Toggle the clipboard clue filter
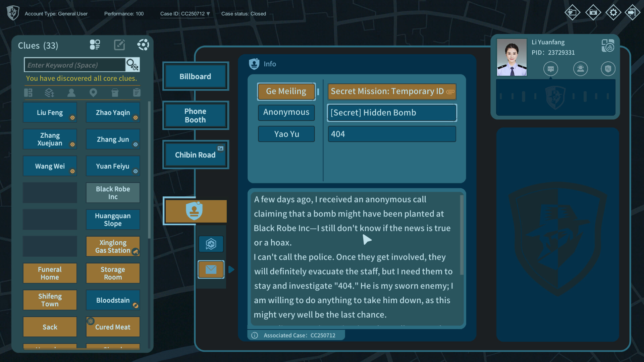This screenshot has width=644, height=362. 137,93
